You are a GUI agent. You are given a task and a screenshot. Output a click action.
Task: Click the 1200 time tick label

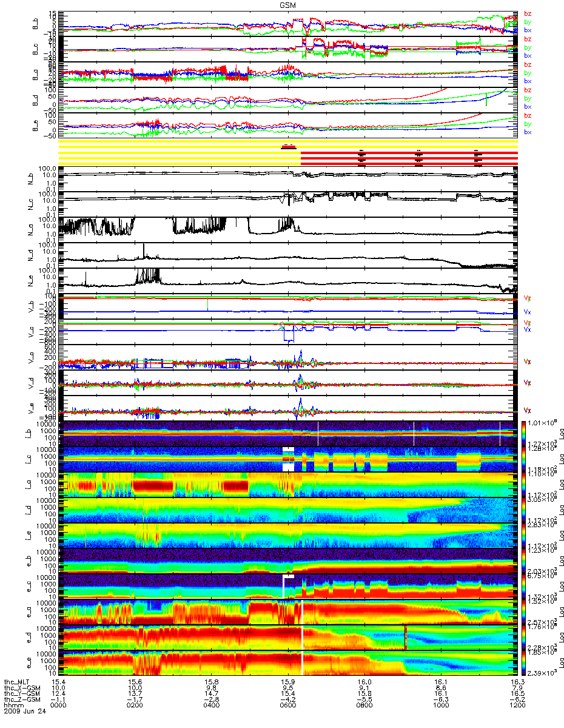click(x=517, y=705)
